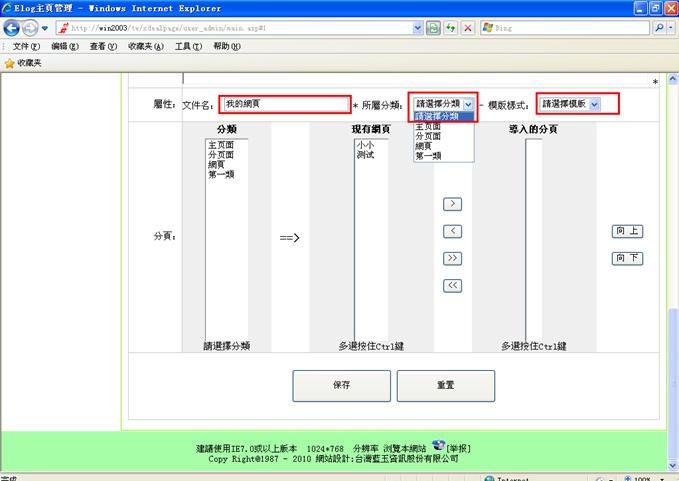679x481 pixels.
Task: Click the 重置 reset button
Action: (445, 385)
